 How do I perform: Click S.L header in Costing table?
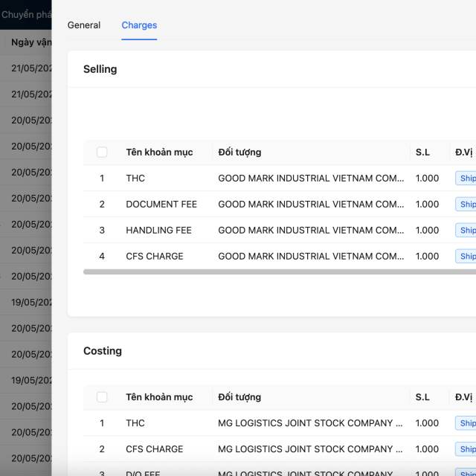[x=422, y=397]
